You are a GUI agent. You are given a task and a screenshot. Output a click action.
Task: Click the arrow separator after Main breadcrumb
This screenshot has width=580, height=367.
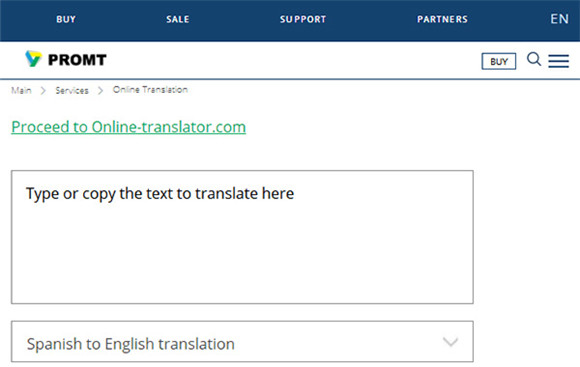tap(43, 91)
